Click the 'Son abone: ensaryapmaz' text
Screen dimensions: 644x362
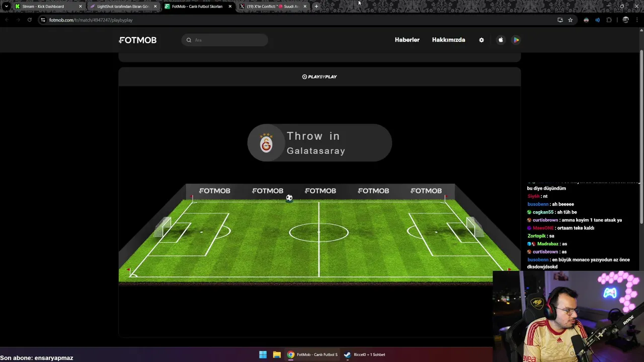click(x=37, y=358)
